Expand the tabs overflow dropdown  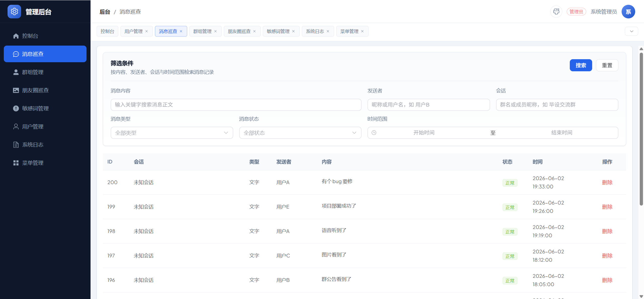[631, 31]
